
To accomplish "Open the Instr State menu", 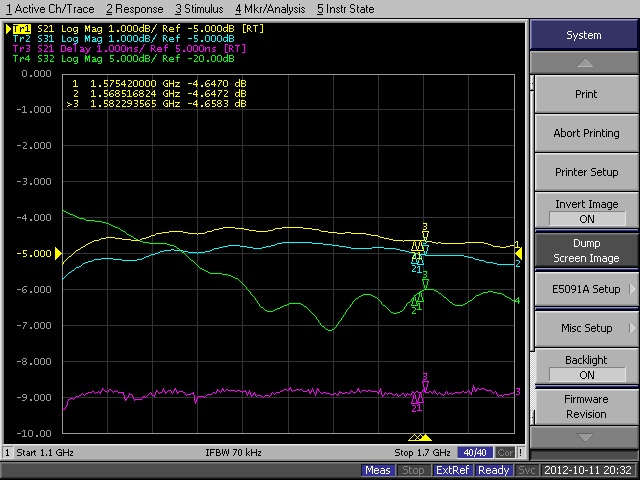I will coord(345,8).
